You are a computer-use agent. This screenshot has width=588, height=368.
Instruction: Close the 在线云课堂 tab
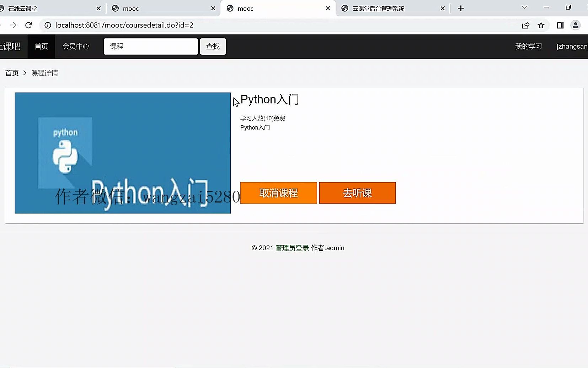tap(98, 8)
